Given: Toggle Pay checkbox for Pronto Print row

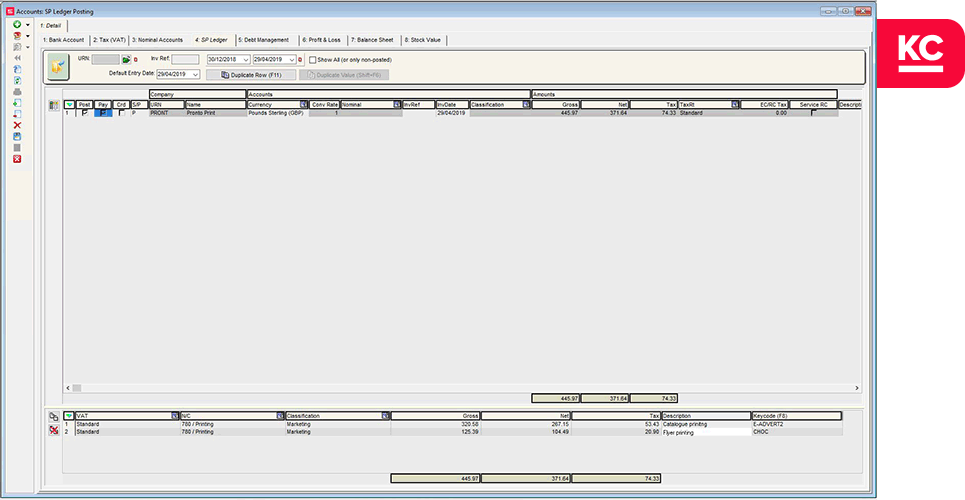Looking at the screenshot, I should pos(103,113).
